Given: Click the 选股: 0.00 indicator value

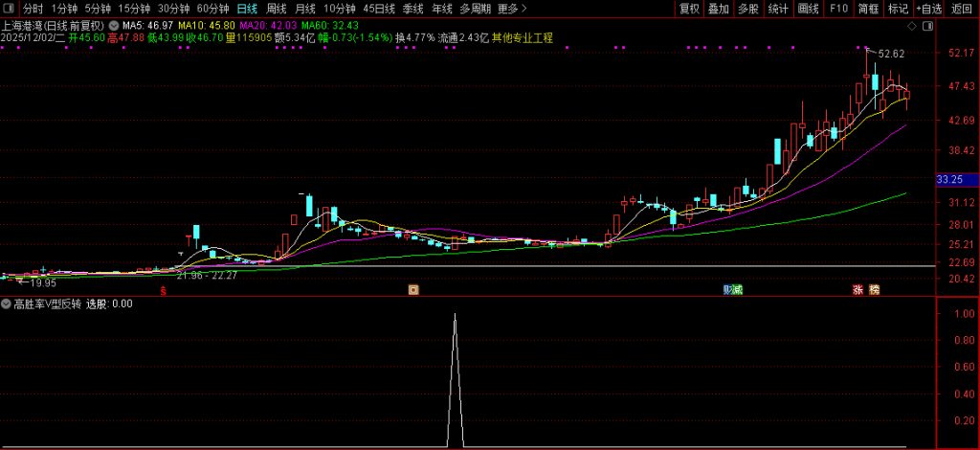Looking at the screenshot, I should [x=109, y=304].
